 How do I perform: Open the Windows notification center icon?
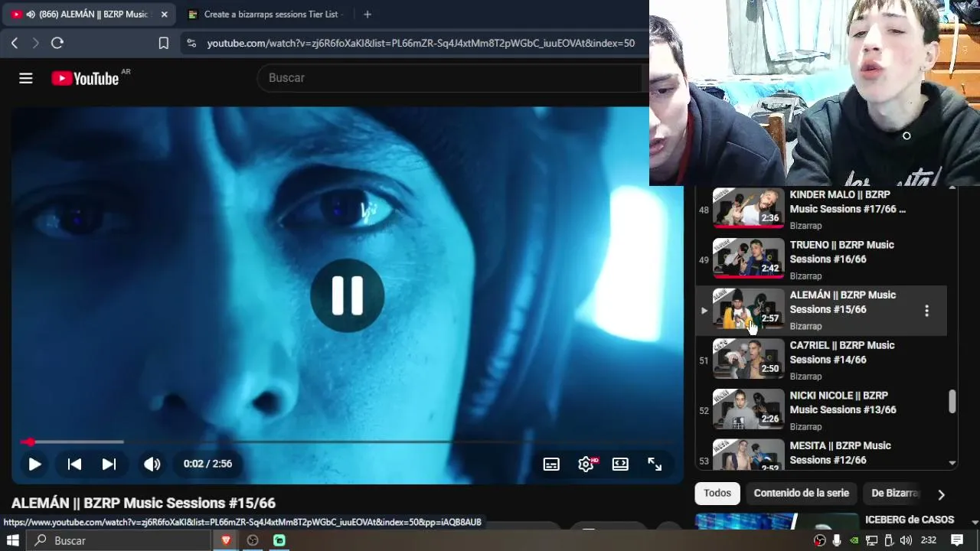pos(957,540)
